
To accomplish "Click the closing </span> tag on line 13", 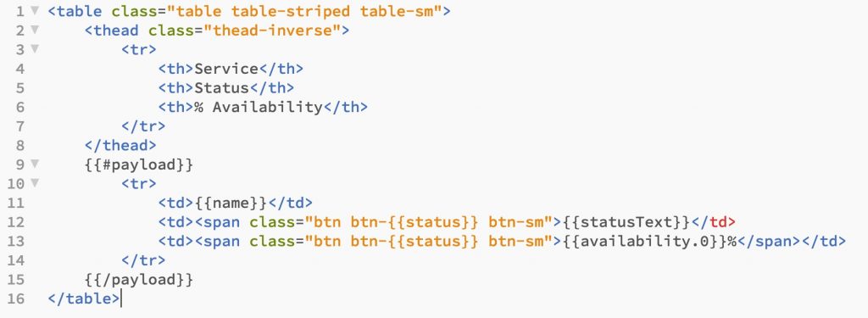I will pyautogui.click(x=769, y=242).
